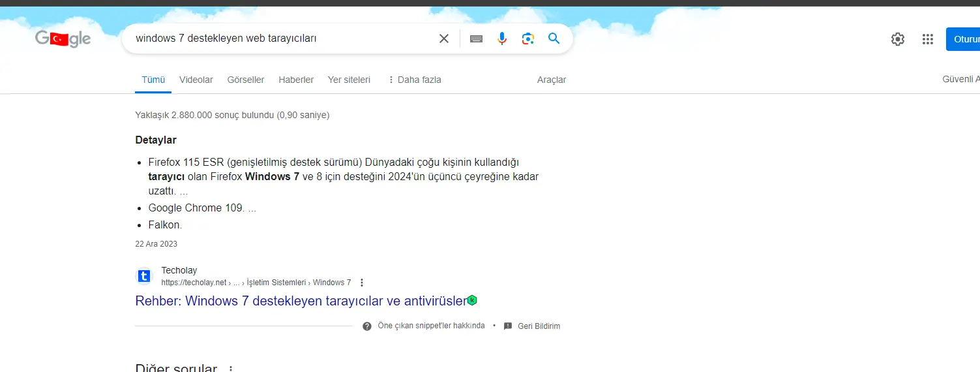Open Techolay result three-dot menu
Screen dimensions: 980x372
coord(362,283)
